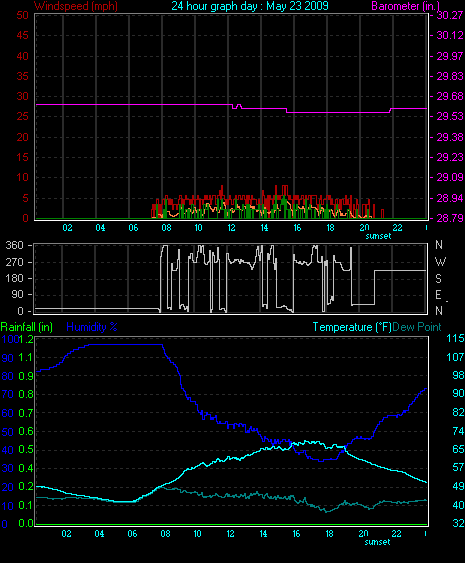The image size is (465, 563).
Task: Click the temperature value 107
Action: point(455,357)
